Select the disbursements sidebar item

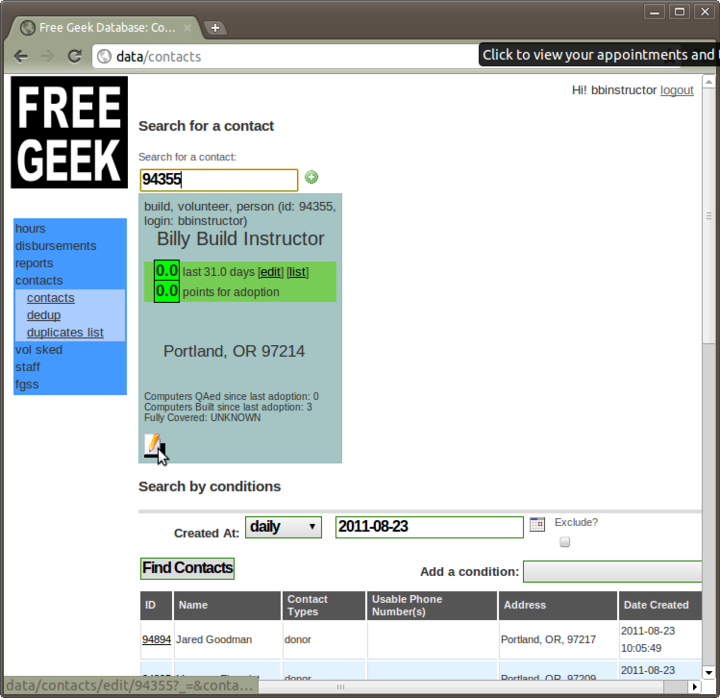(x=56, y=246)
